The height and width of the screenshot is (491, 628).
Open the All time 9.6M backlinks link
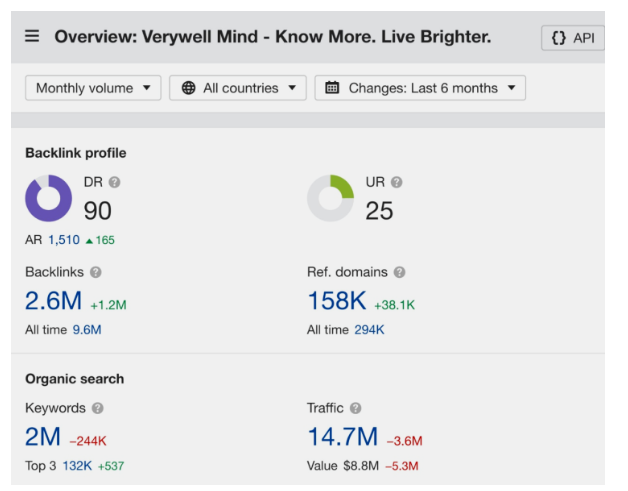(x=87, y=330)
